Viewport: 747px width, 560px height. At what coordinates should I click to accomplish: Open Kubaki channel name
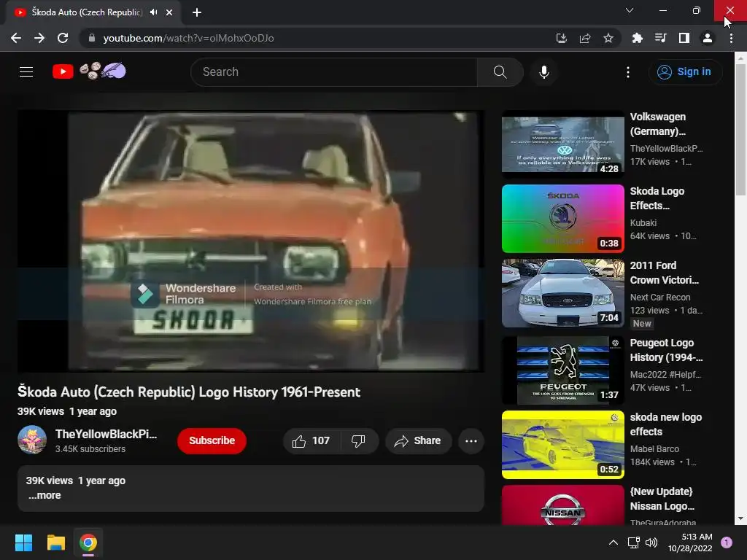tap(643, 223)
